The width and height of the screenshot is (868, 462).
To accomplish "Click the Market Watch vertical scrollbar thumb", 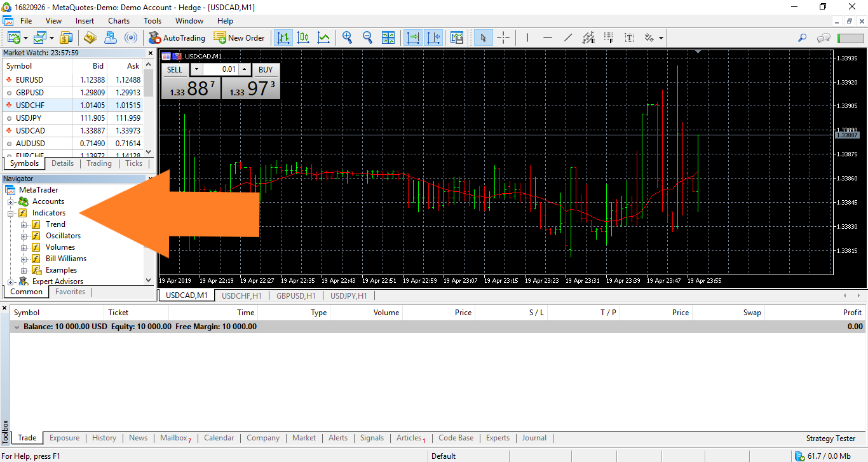I will tap(149, 83).
